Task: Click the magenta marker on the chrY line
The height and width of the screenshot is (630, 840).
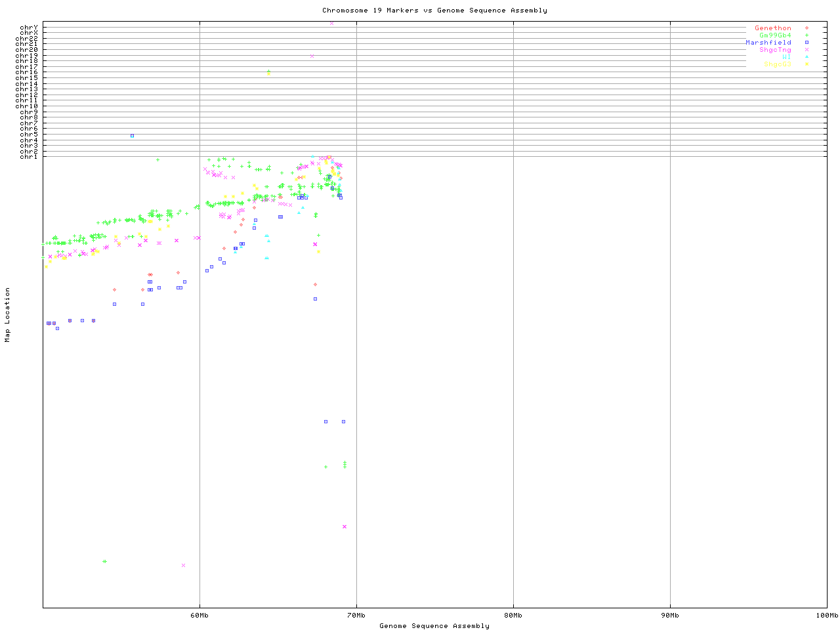Action: coord(331,23)
